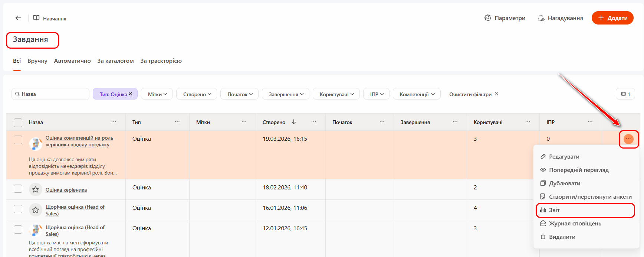This screenshot has width=644, height=257.
Task: Click star icon of Оцінка керівника
Action: point(36,190)
